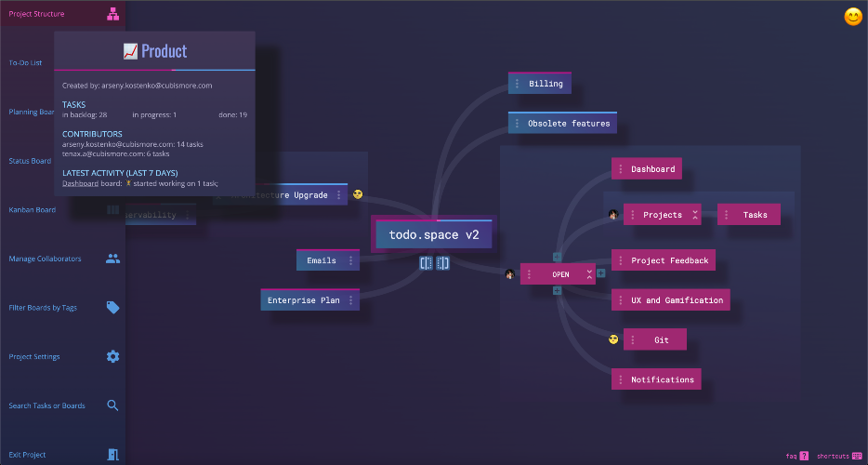The width and height of the screenshot is (868, 465).
Task: Click the Architecture Upgrade node handle dots
Action: [x=339, y=195]
